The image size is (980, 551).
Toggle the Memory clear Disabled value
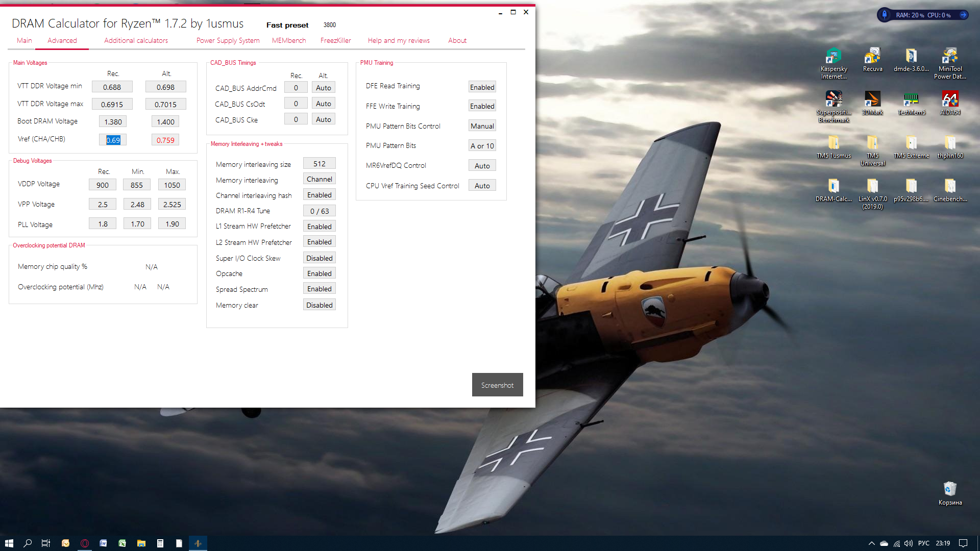coord(319,305)
